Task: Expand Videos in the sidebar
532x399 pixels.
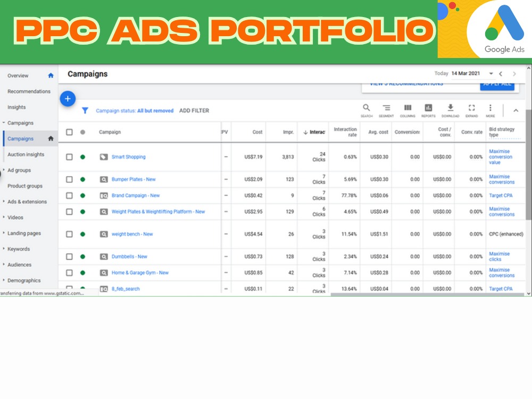Action: point(4,217)
